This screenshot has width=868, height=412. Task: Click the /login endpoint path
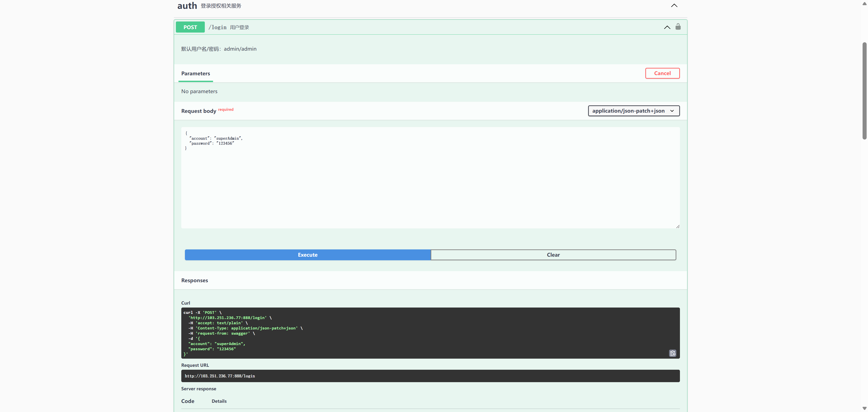217,27
